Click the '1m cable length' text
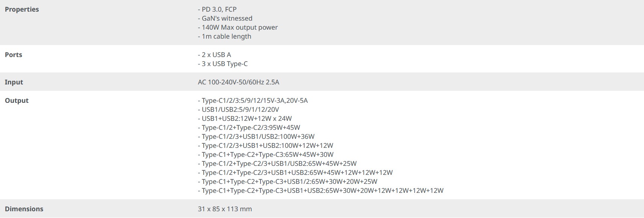644x218 pixels. 224,36
